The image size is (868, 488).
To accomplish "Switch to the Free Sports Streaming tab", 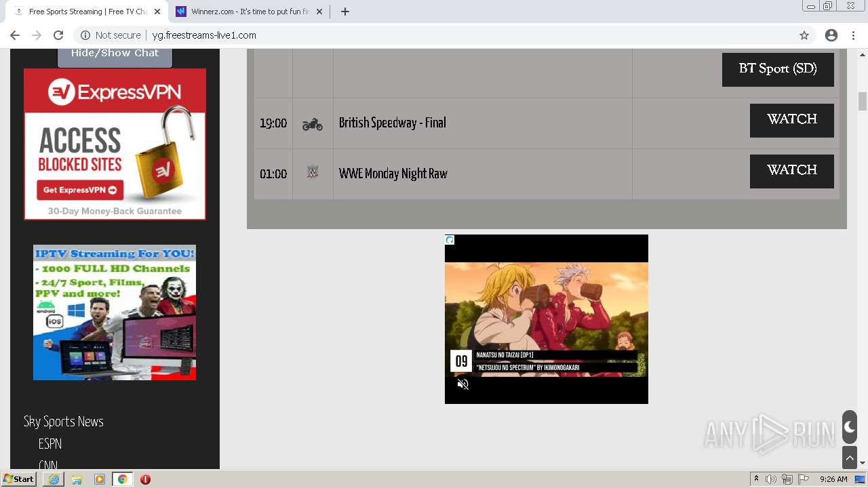I will (x=85, y=12).
